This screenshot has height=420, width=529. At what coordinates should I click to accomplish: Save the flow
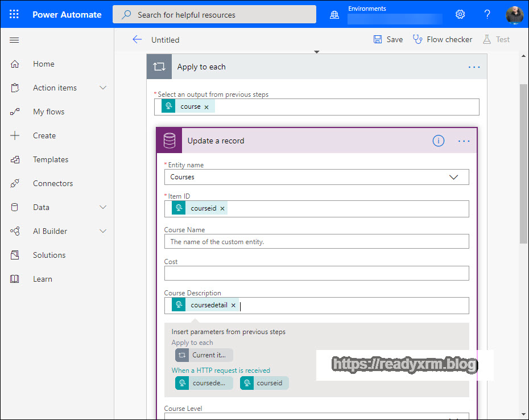388,39
